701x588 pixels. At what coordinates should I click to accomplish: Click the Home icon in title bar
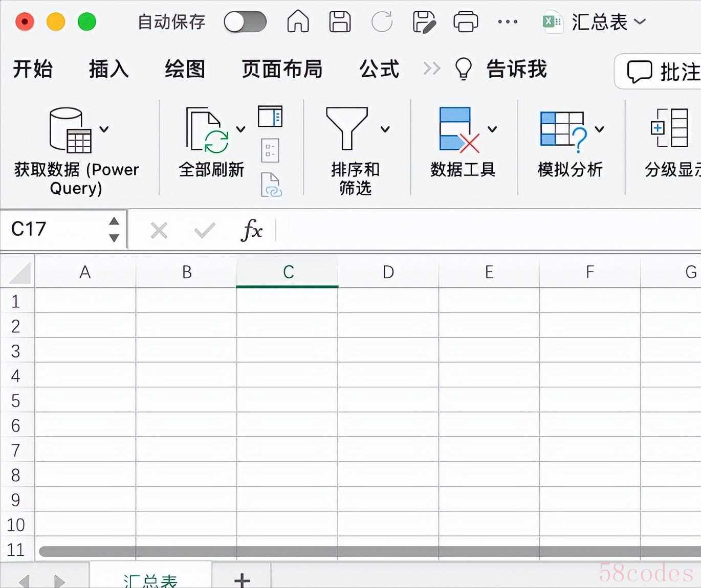point(298,22)
